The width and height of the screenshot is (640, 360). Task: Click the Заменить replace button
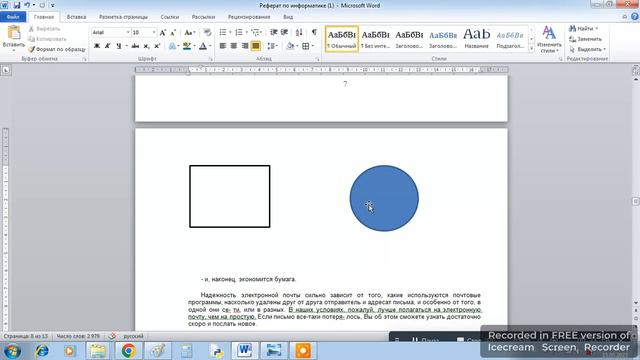pos(585,39)
